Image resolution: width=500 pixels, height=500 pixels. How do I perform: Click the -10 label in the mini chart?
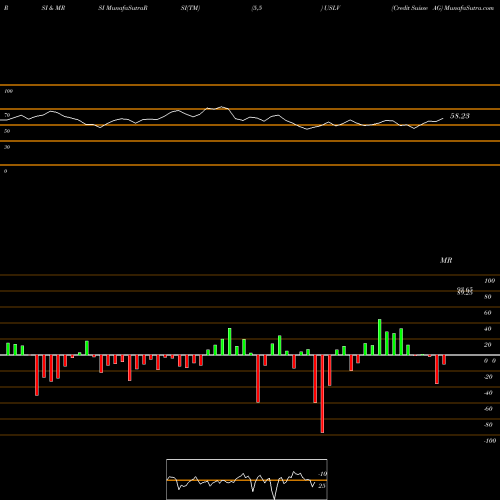pos(322,474)
